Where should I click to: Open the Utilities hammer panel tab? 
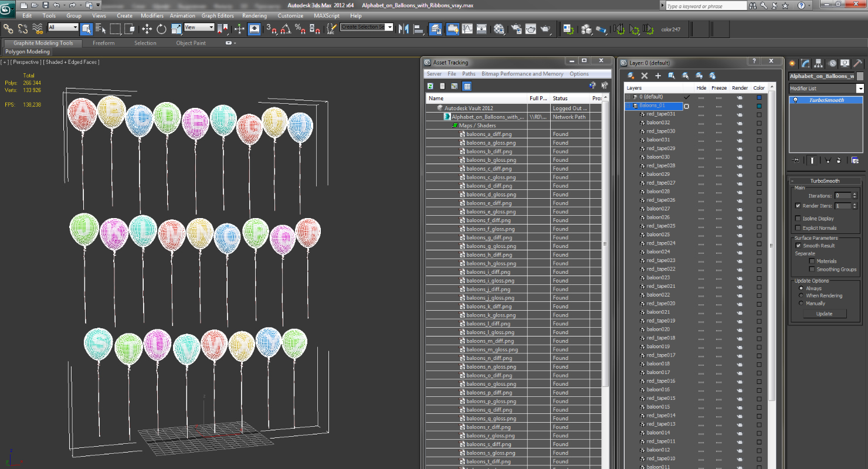857,63
